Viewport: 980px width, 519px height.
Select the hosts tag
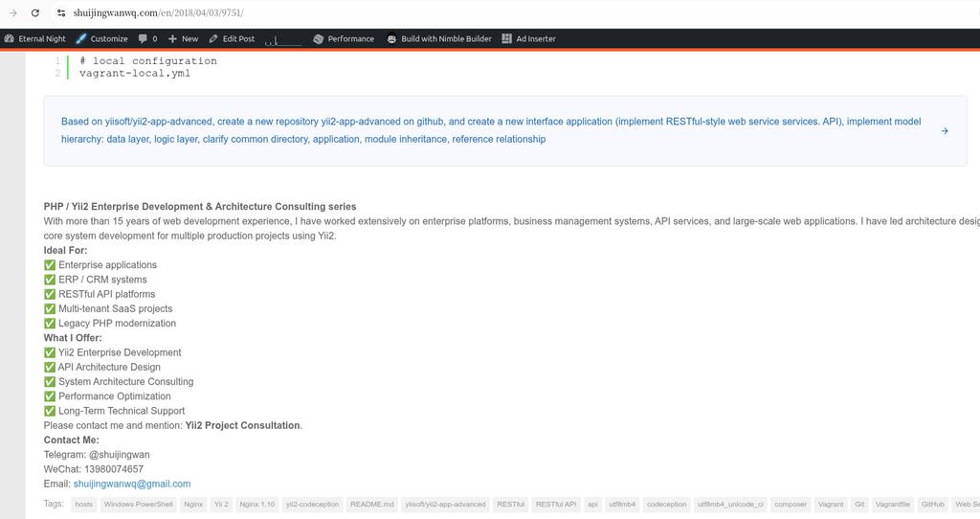click(84, 504)
